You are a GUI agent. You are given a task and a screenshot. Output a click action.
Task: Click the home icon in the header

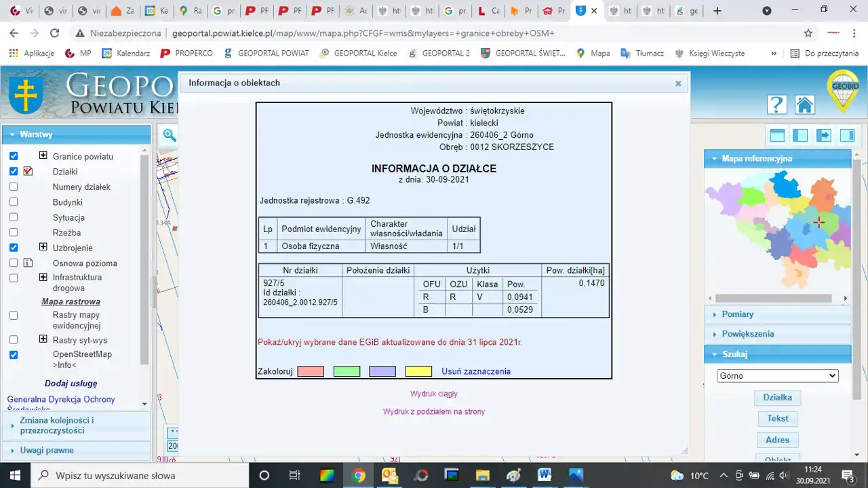[x=804, y=105]
